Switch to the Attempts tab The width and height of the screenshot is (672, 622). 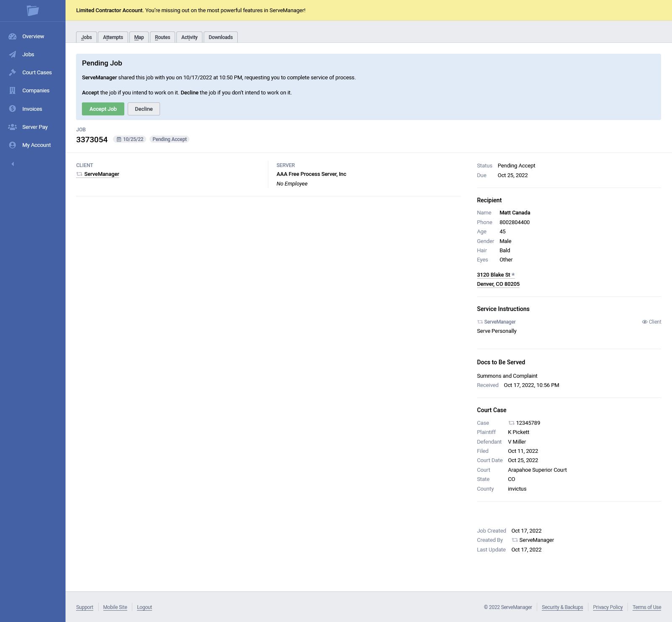pyautogui.click(x=113, y=37)
